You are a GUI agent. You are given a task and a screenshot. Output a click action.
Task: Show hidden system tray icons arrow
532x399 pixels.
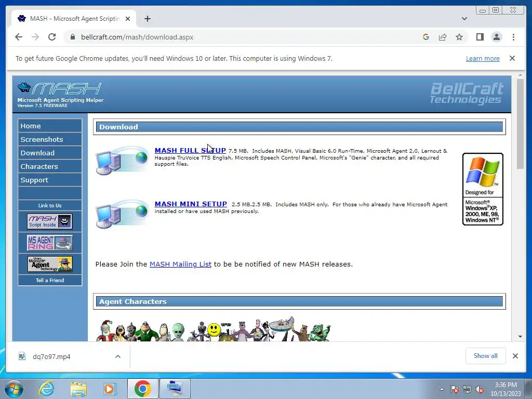(x=442, y=389)
